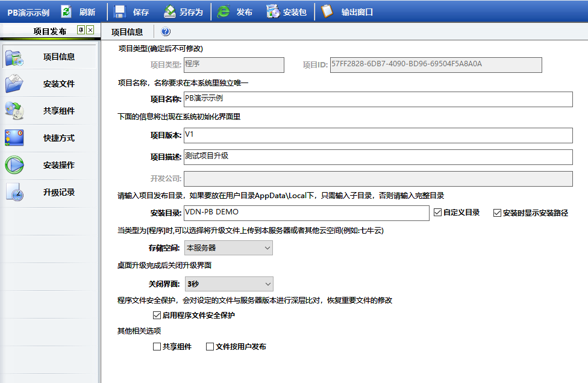This screenshot has width=588, height=383.
Task: Click the 保存 floppy disk icon
Action: point(119,11)
